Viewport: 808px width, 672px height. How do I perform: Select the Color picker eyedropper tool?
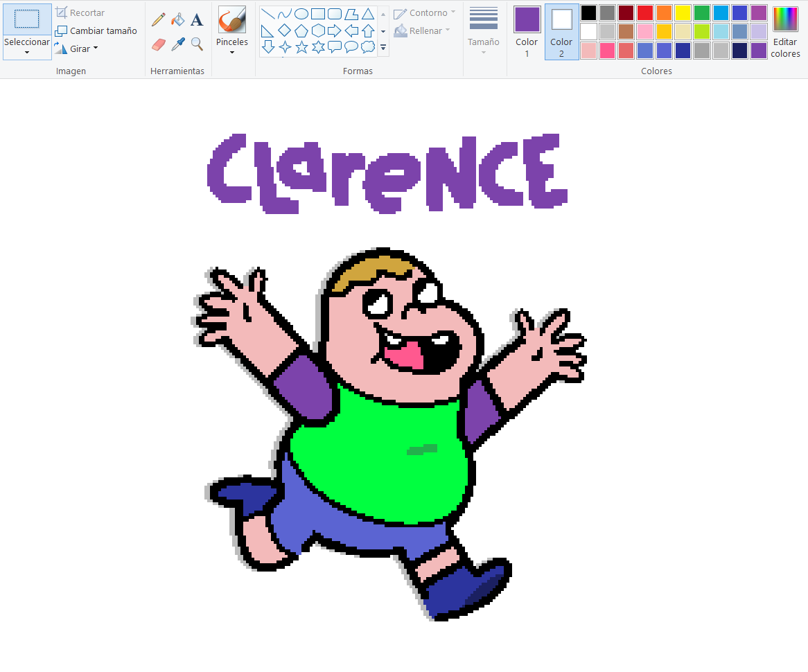click(178, 44)
